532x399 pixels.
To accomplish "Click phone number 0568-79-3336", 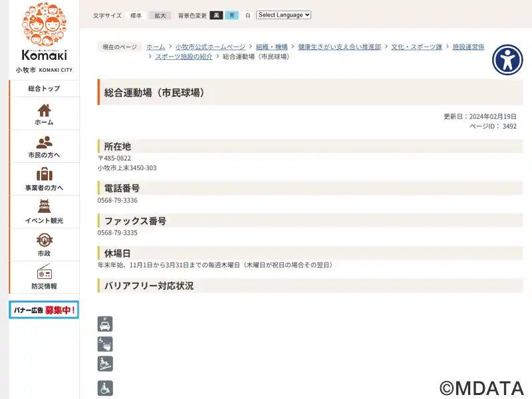I will click(118, 200).
